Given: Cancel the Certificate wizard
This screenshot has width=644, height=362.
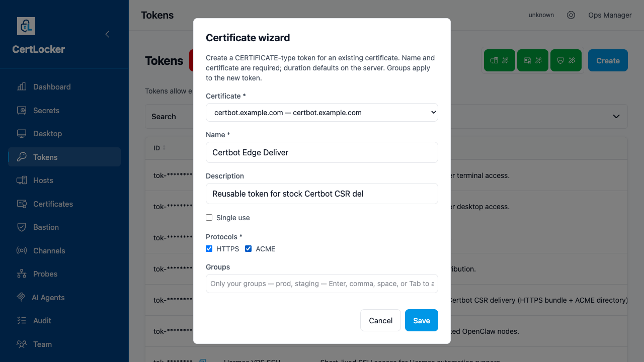Looking at the screenshot, I should click(380, 320).
